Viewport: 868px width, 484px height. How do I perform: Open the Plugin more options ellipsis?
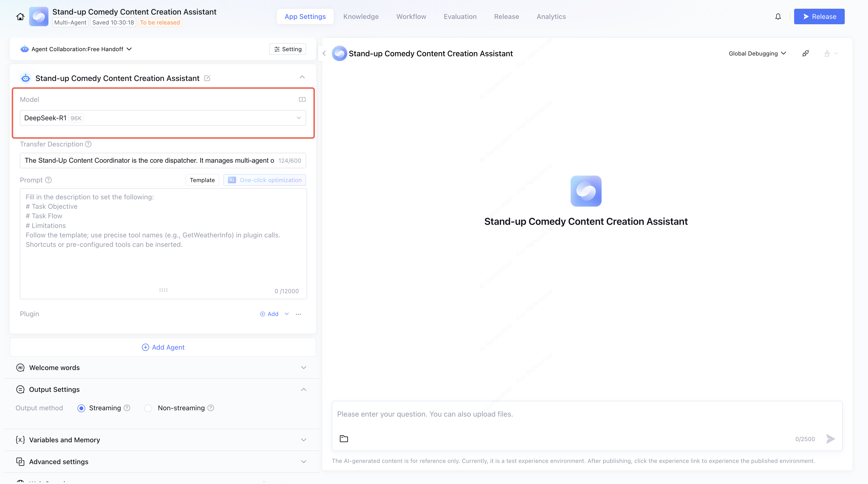[298, 314]
